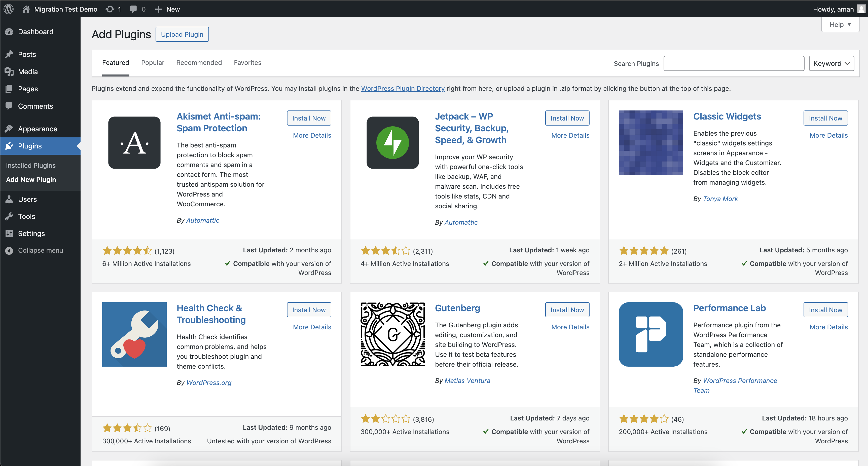This screenshot has height=466, width=868.
Task: Open Installed Plugins in the sidebar
Action: click(31, 165)
